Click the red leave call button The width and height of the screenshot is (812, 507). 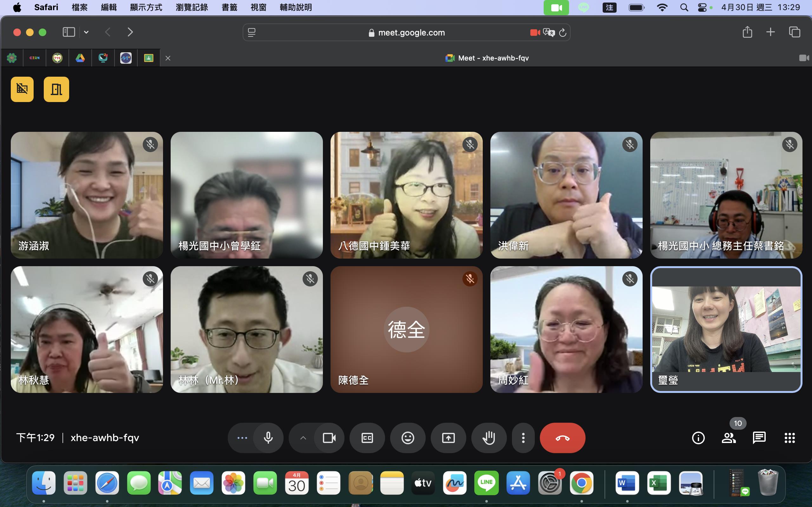562,438
